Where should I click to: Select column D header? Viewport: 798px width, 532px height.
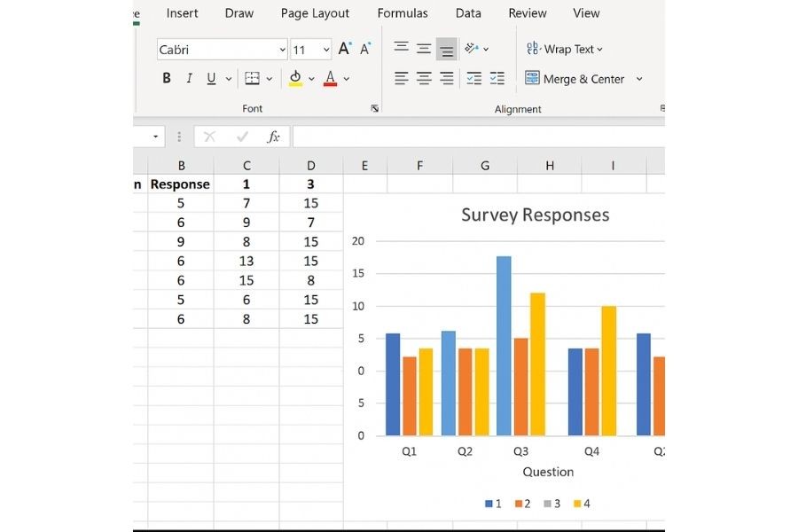(x=311, y=166)
